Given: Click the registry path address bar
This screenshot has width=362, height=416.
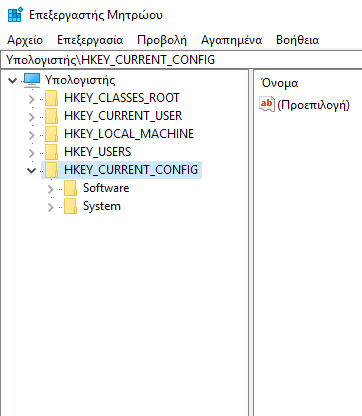Looking at the screenshot, I should pyautogui.click(x=181, y=60).
